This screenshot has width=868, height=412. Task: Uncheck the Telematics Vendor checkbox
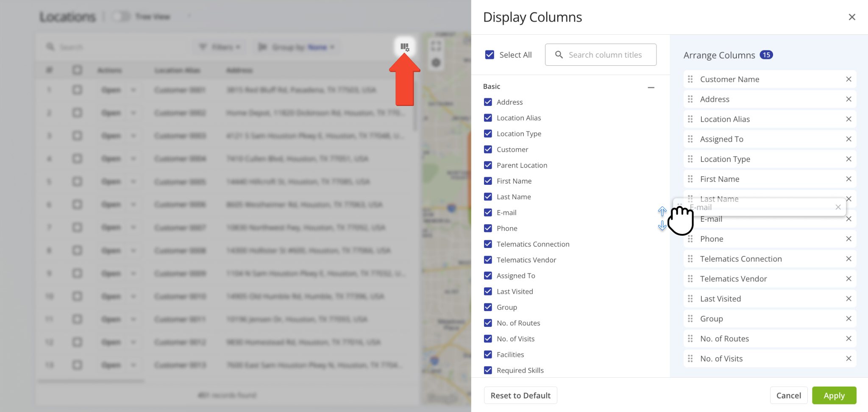tap(488, 260)
